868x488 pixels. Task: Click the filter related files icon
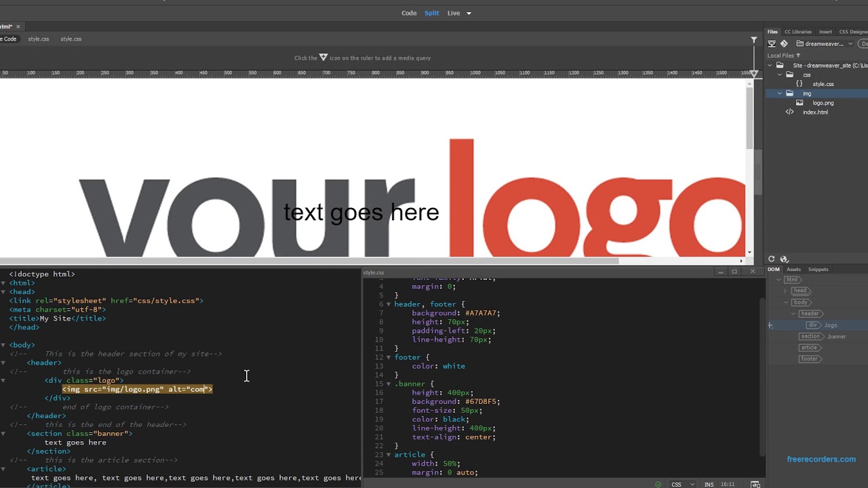coord(754,40)
